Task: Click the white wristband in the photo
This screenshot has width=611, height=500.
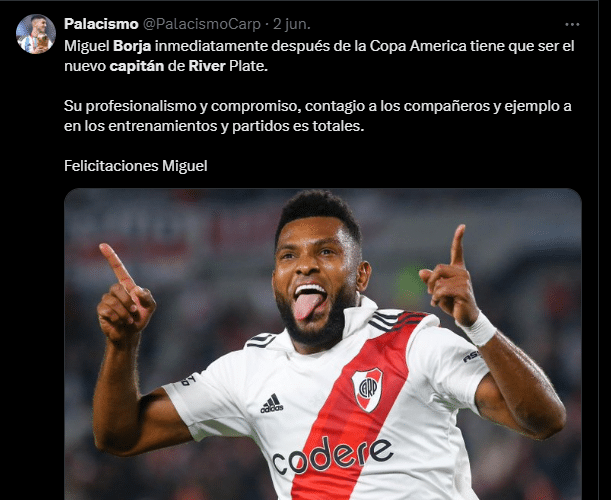Action: (x=478, y=329)
